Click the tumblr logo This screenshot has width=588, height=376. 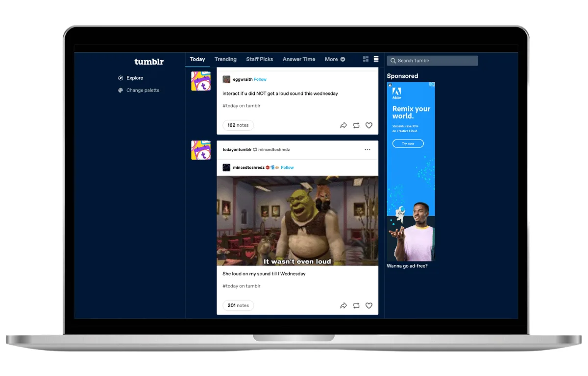pos(149,62)
